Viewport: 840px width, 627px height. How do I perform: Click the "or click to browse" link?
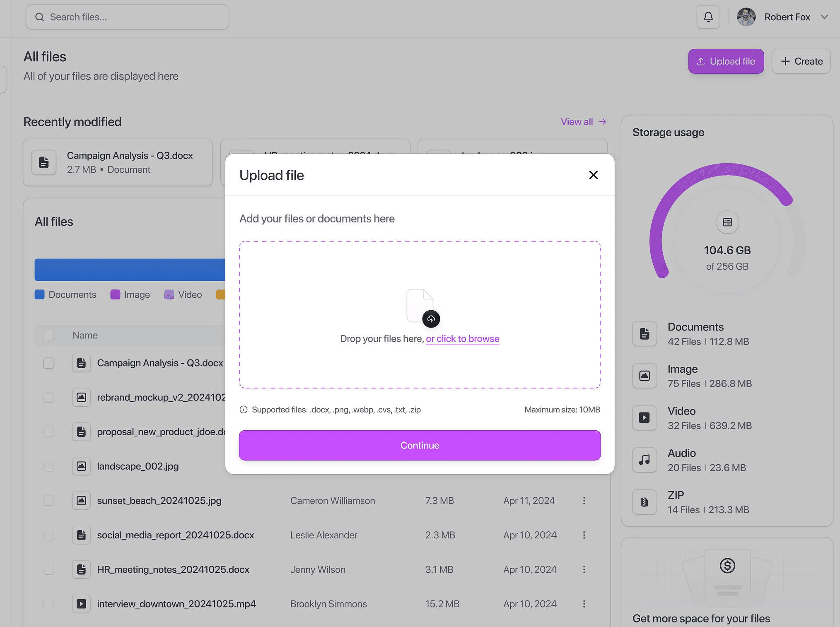click(463, 339)
